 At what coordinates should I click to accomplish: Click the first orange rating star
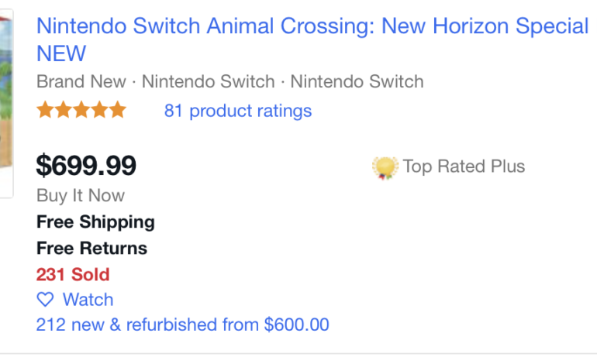tap(45, 110)
